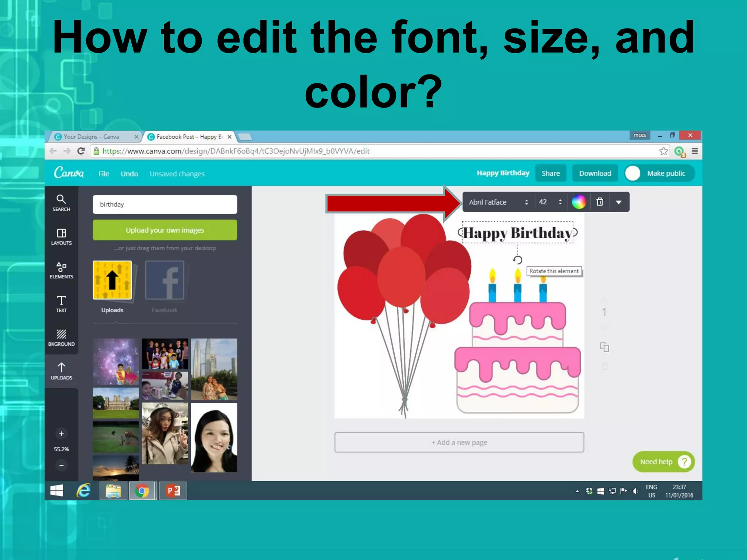Copy this page using duplicate icon
The image size is (747, 560).
coord(604,347)
